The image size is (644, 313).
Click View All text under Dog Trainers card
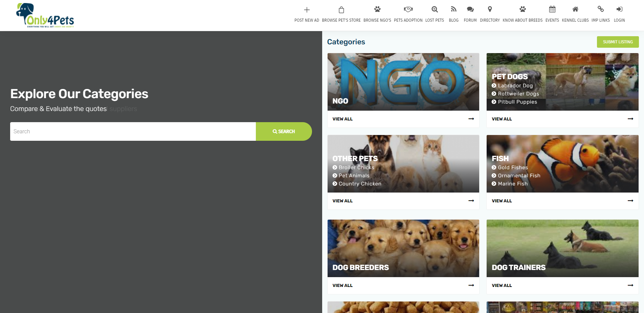[502, 286]
